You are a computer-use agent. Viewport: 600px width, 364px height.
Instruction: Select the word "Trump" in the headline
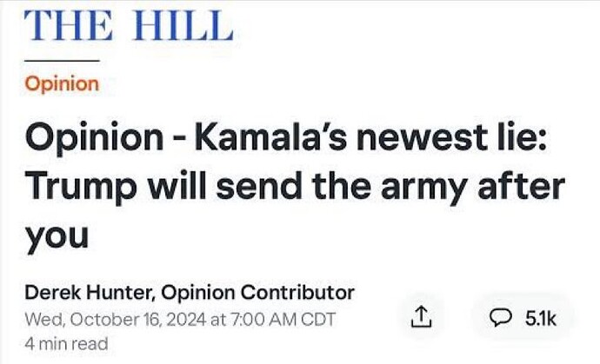click(x=79, y=186)
